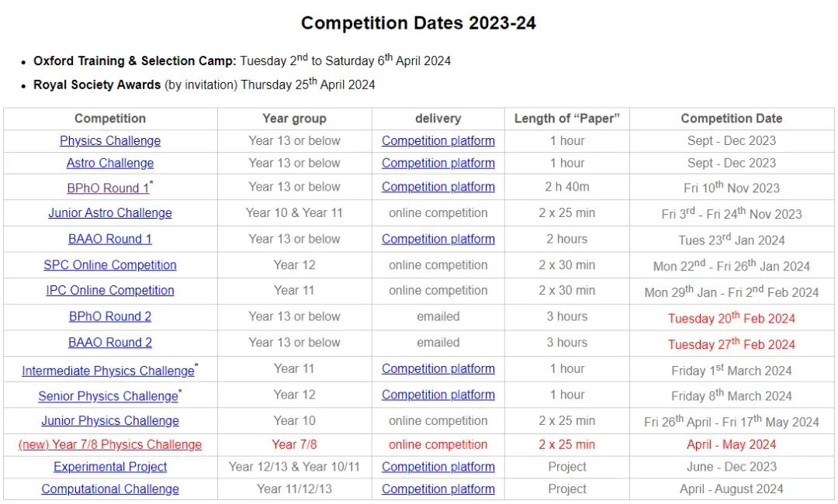Open the SPC Online Competition link
Screen dimensions: 838x504
pos(110,265)
